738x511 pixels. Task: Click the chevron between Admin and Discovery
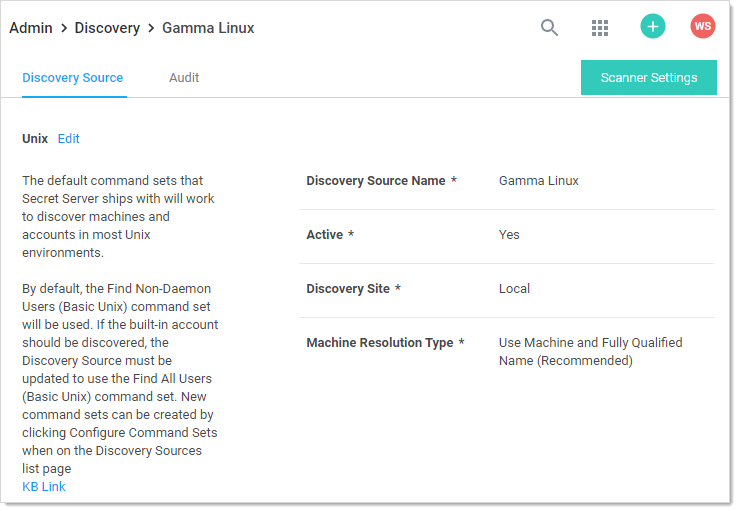[x=64, y=28]
